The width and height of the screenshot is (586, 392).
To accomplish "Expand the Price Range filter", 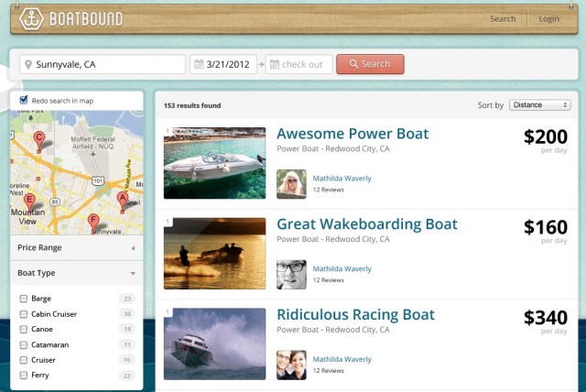I will 77,248.
